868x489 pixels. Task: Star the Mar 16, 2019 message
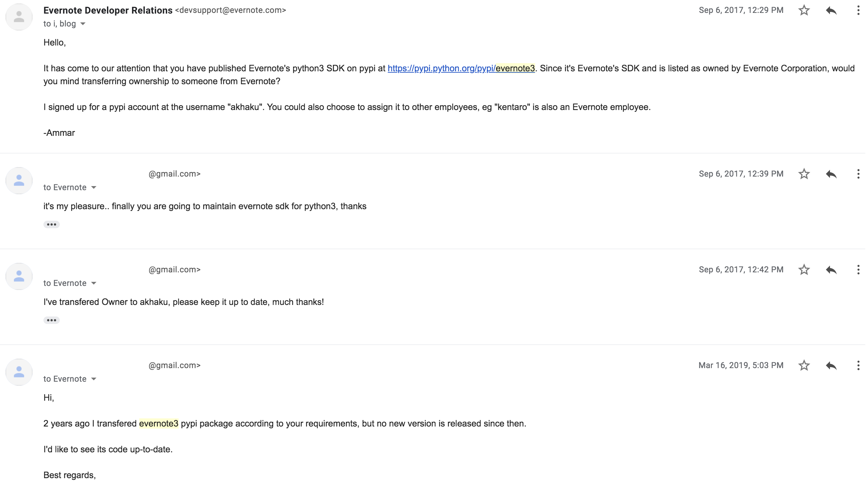point(804,365)
